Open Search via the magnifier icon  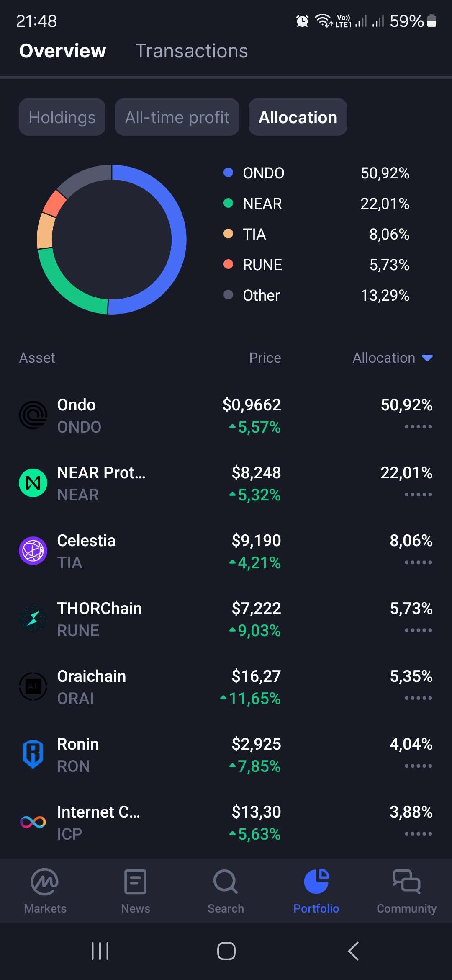[x=226, y=882]
